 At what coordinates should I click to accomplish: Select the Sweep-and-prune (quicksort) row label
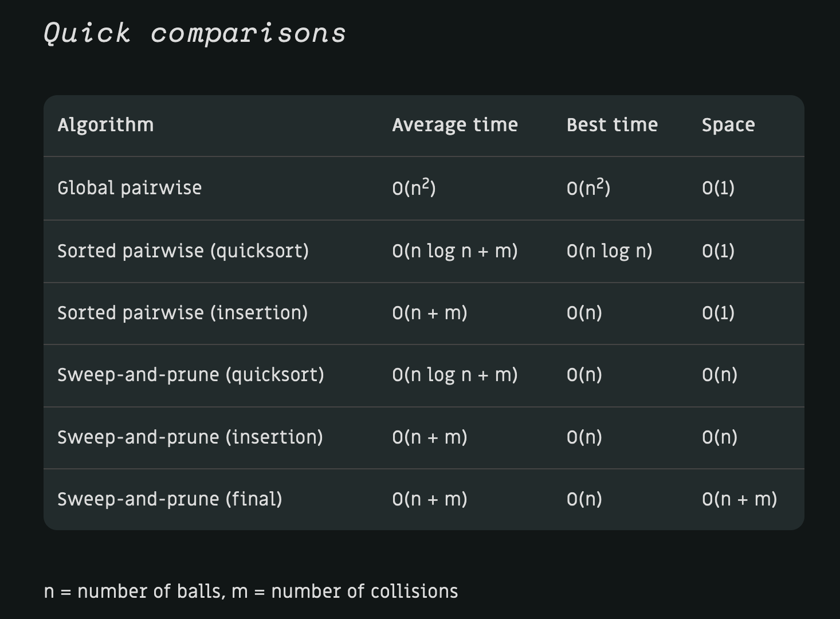(x=191, y=375)
